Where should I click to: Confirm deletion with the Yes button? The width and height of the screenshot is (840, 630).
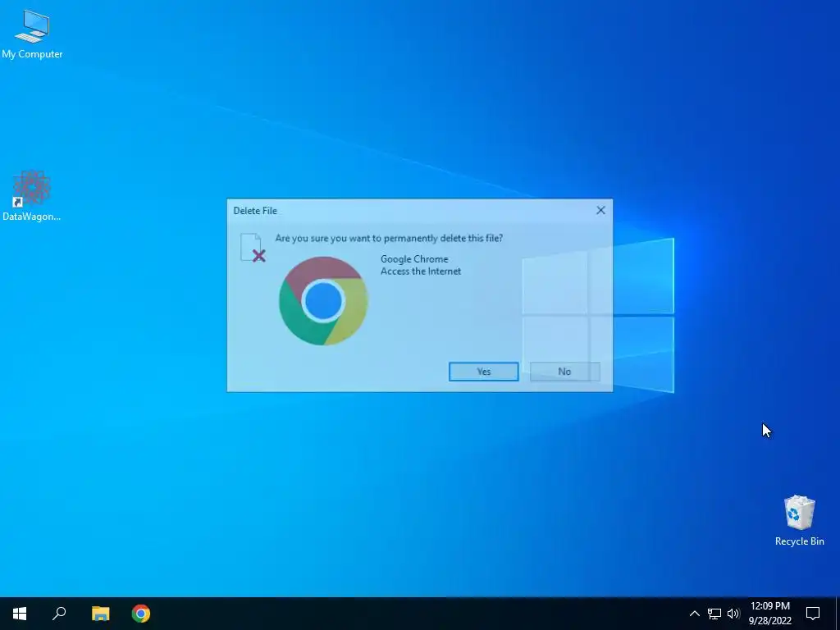[x=483, y=372]
